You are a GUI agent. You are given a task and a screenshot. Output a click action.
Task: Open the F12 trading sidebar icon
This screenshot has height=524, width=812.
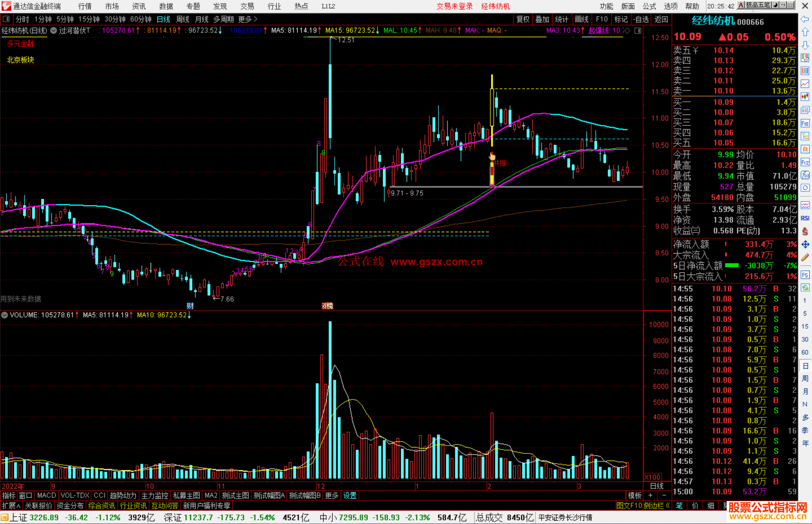point(805,162)
